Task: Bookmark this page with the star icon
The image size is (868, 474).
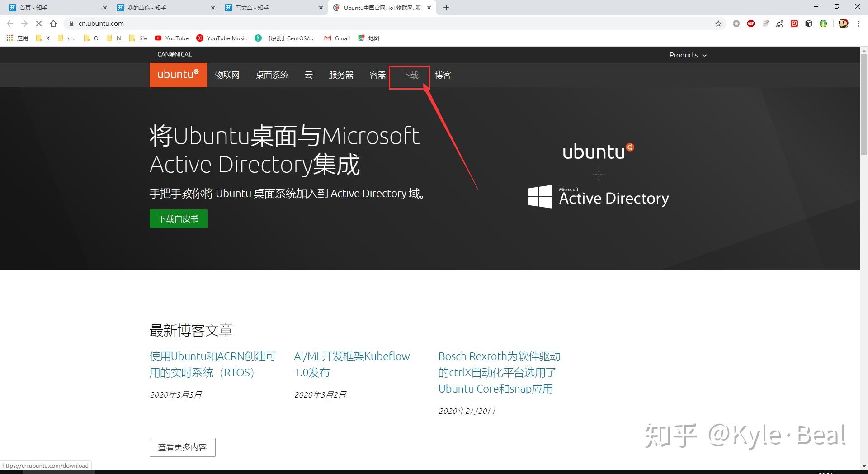Action: (718, 24)
